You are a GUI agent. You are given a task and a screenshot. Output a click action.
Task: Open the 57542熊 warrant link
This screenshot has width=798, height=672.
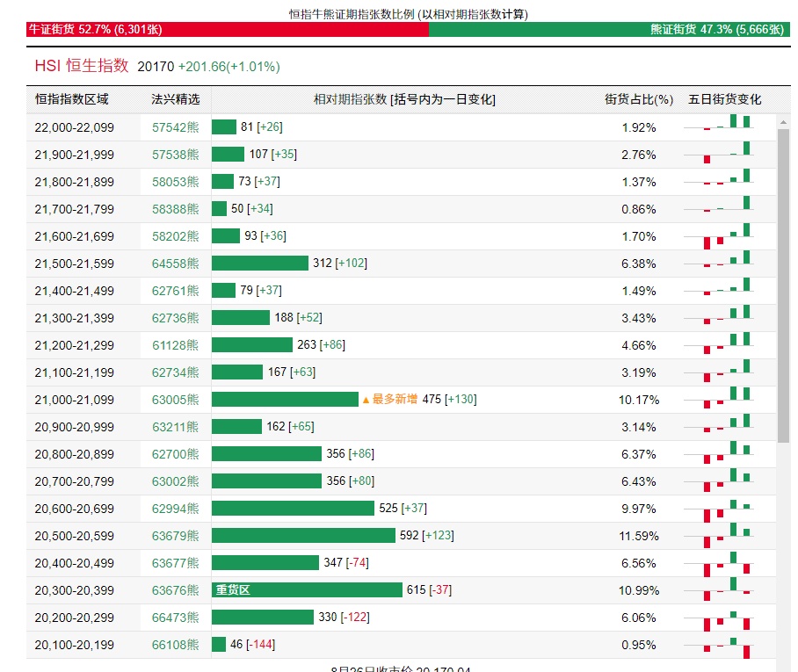tap(175, 127)
